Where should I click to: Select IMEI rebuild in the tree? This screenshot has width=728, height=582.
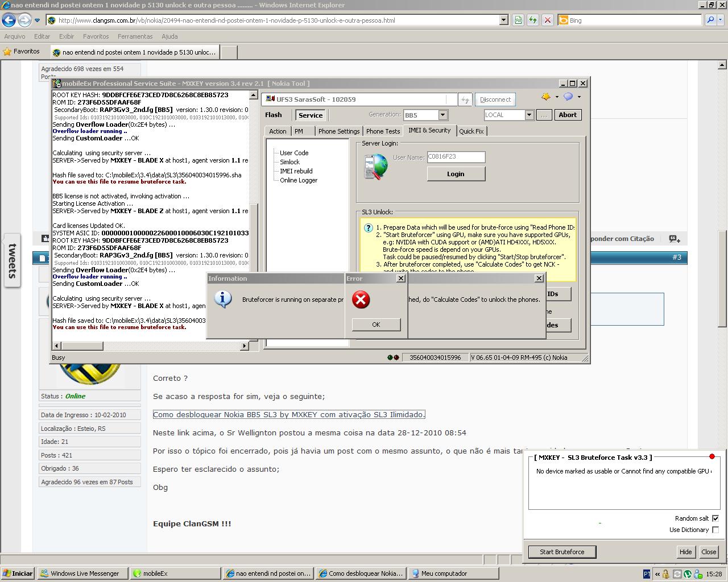pos(296,171)
